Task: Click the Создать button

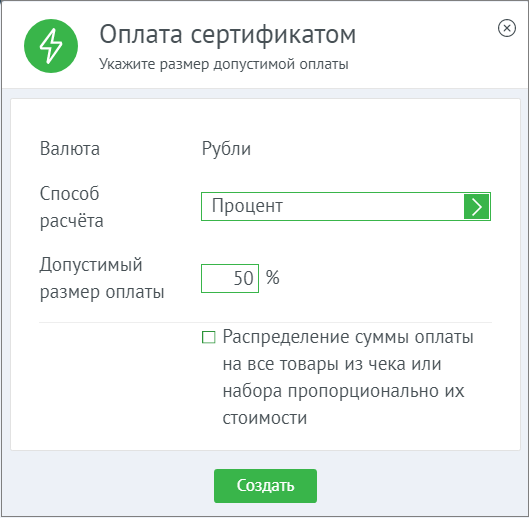Action: (x=265, y=486)
